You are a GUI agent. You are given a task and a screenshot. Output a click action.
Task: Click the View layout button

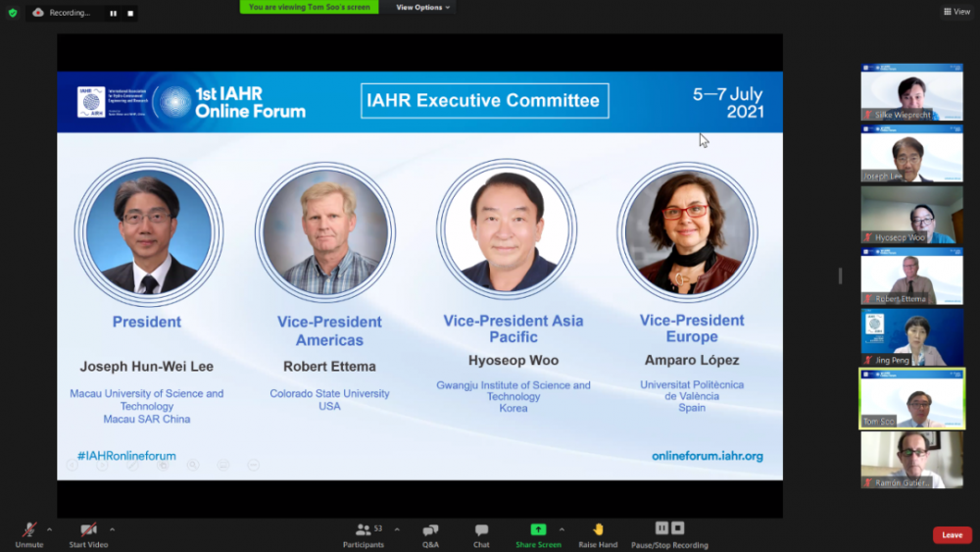[x=956, y=12]
